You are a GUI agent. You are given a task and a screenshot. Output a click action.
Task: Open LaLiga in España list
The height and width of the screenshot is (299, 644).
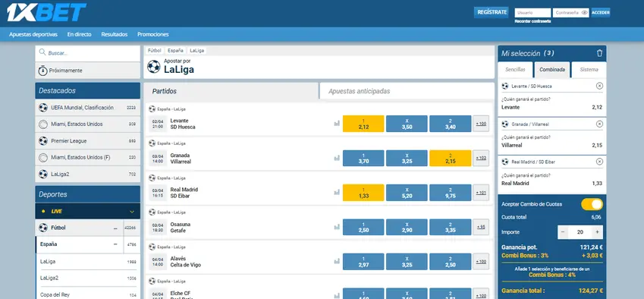[x=88, y=262]
